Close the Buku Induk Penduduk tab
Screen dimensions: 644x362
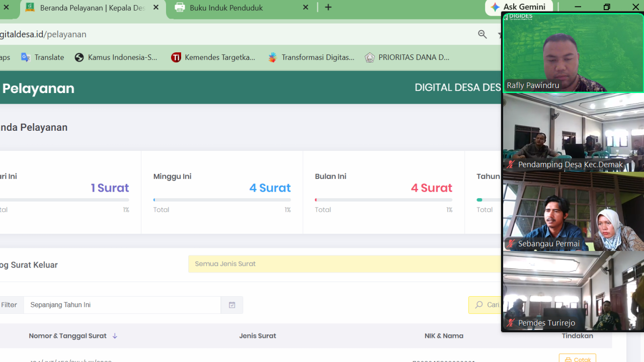click(306, 8)
